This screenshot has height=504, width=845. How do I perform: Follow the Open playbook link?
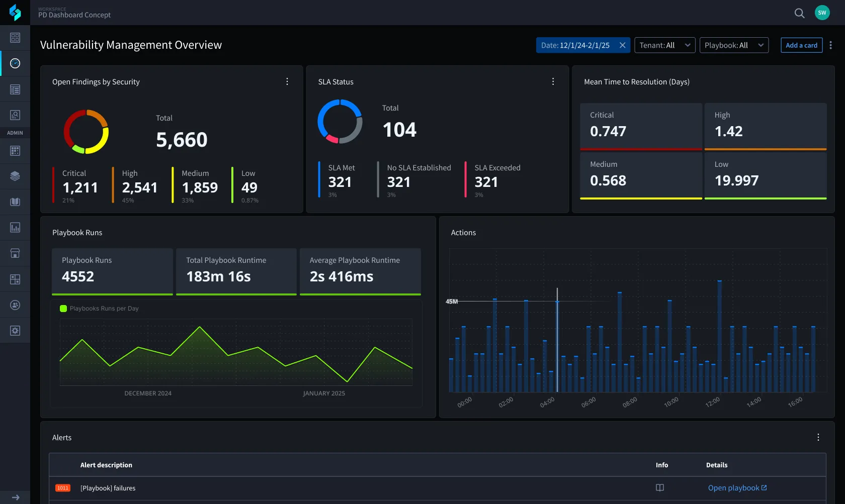click(x=737, y=488)
